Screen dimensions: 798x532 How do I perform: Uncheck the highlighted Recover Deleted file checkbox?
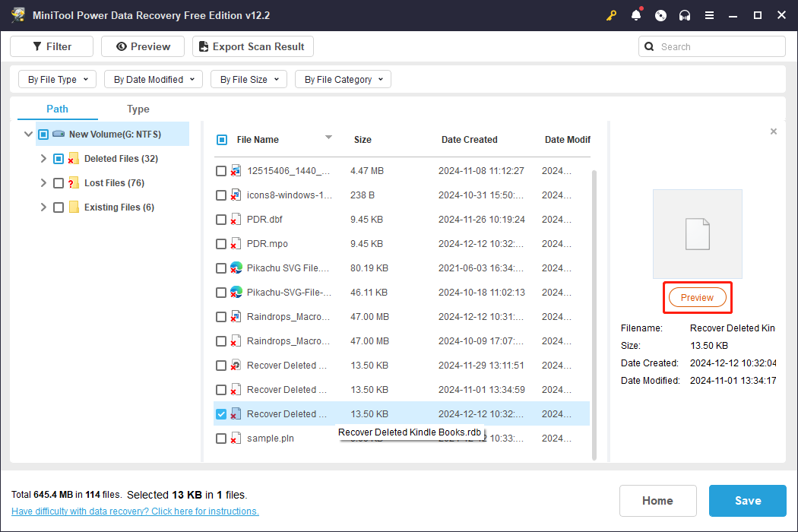click(221, 414)
